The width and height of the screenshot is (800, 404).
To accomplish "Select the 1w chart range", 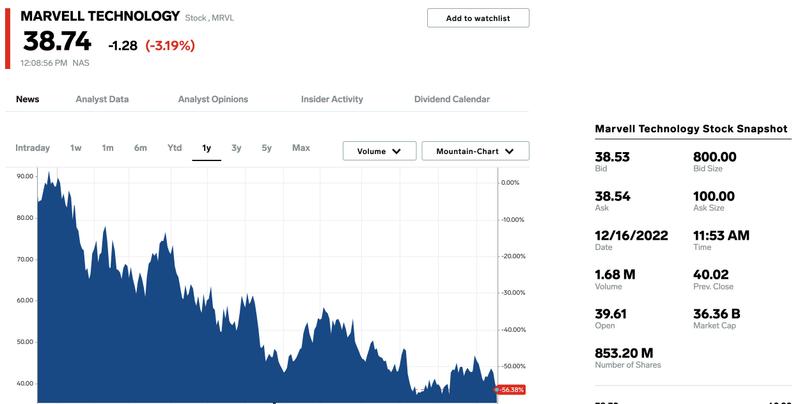I will [x=76, y=148].
